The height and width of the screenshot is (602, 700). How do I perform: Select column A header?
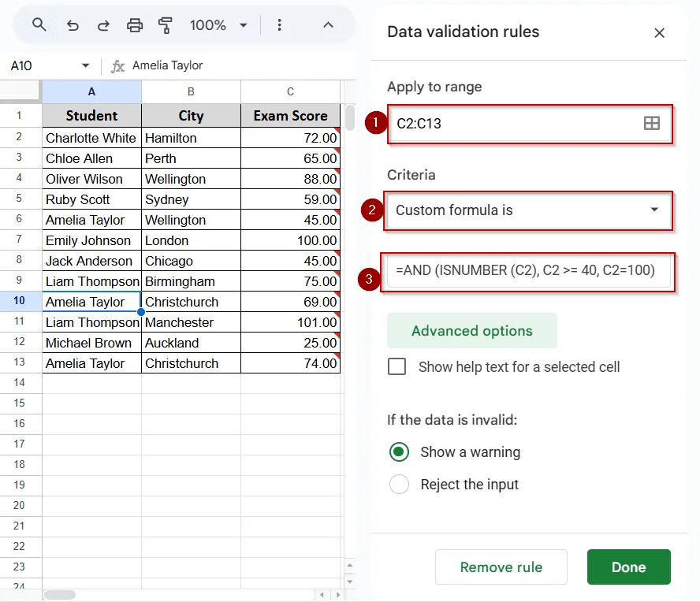pos(91,92)
